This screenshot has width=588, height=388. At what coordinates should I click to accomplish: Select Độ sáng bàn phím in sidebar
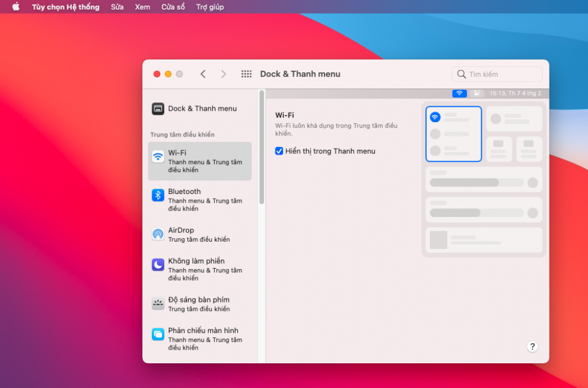(199, 304)
